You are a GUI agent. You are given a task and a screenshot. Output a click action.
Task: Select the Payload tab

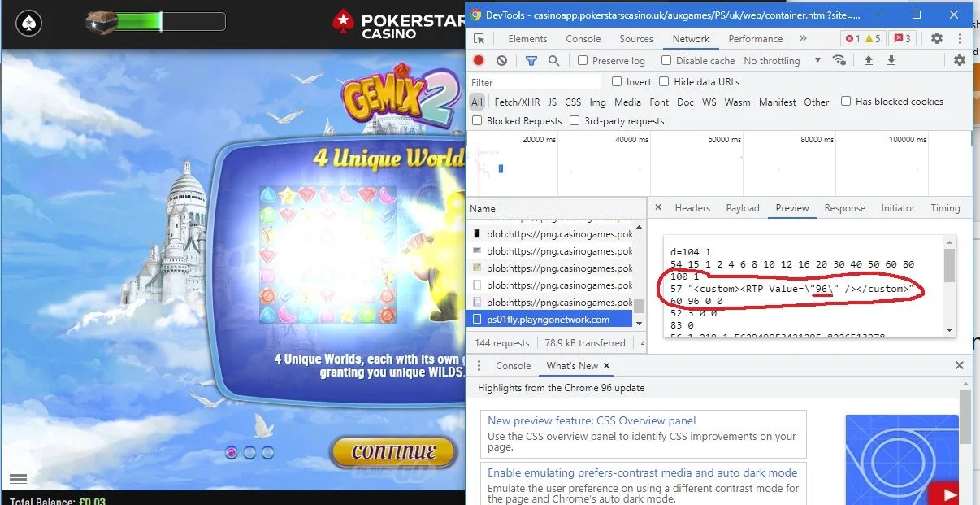point(743,208)
